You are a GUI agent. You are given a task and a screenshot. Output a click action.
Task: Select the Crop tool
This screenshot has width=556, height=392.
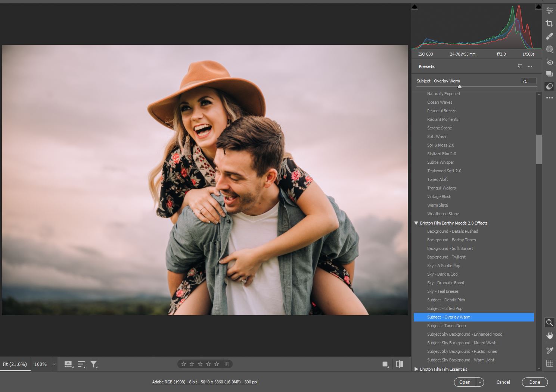pos(549,23)
